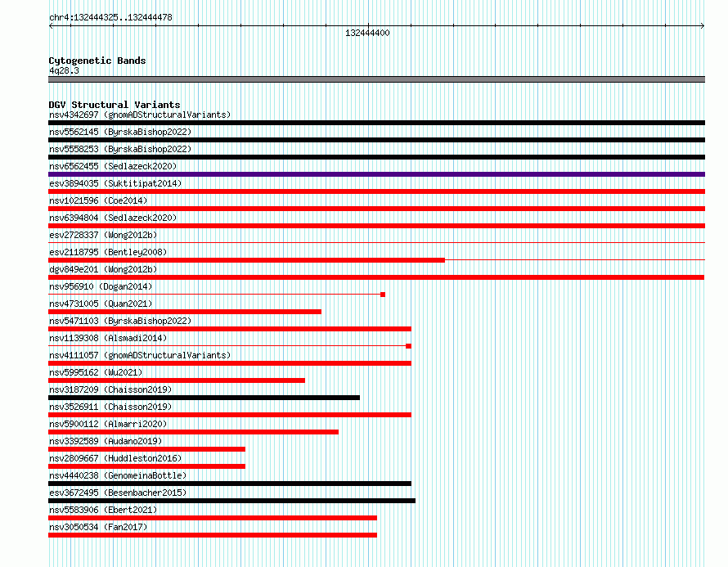The image size is (728, 567).
Task: Click the small red square on nsv956910 line
Action: [x=383, y=295]
